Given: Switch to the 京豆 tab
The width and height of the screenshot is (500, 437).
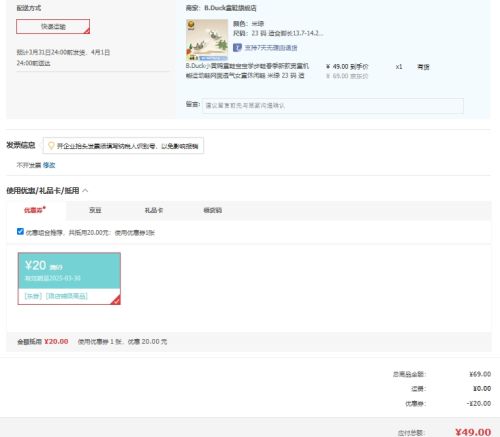Looking at the screenshot, I should pyautogui.click(x=95, y=210).
